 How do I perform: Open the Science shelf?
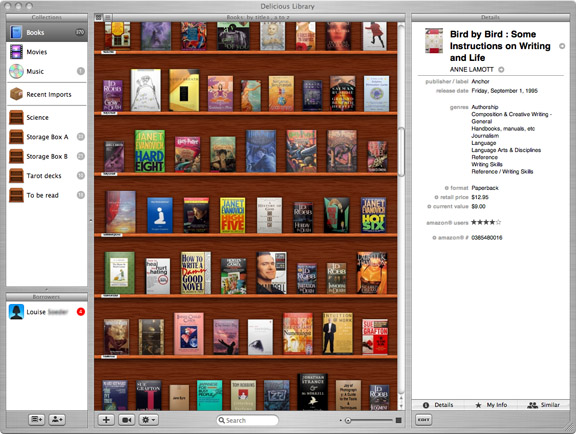tap(47, 117)
